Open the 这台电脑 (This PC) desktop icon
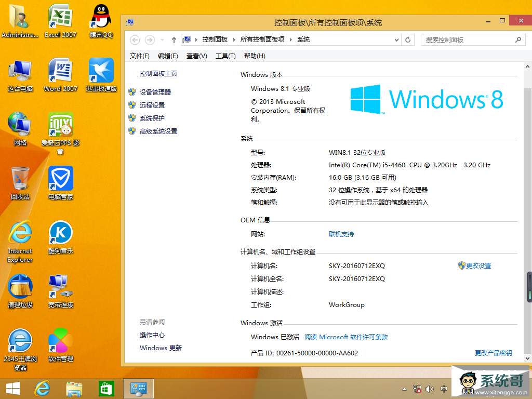 20,75
